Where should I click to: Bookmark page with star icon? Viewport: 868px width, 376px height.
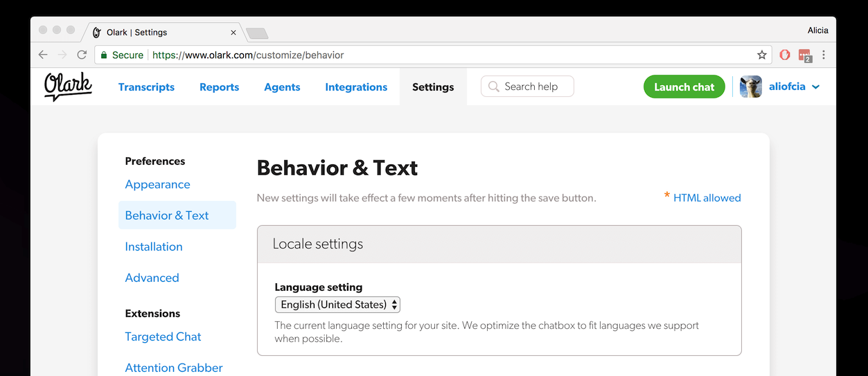point(762,55)
